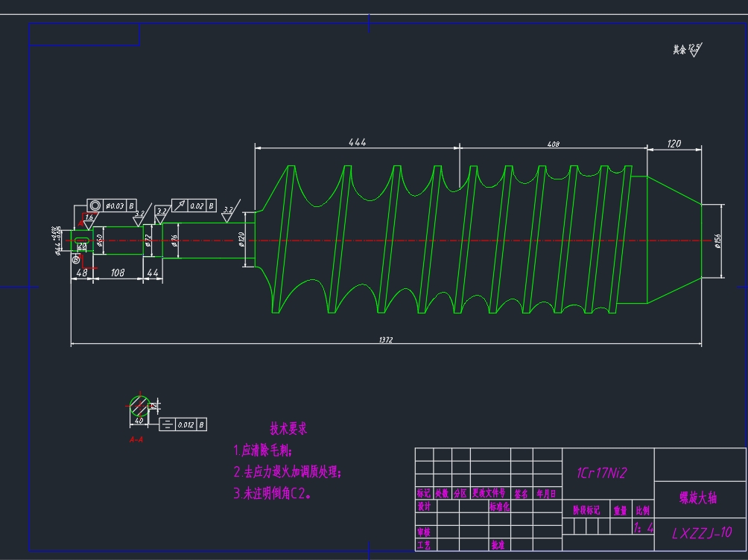
Task: Select the note 2.去应力退火加调质处理
Action: click(288, 471)
